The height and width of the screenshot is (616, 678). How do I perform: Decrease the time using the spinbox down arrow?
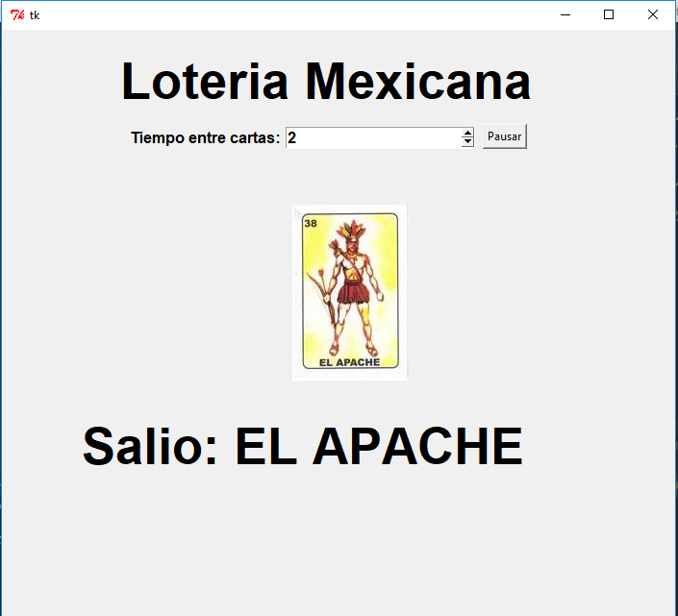tap(467, 142)
